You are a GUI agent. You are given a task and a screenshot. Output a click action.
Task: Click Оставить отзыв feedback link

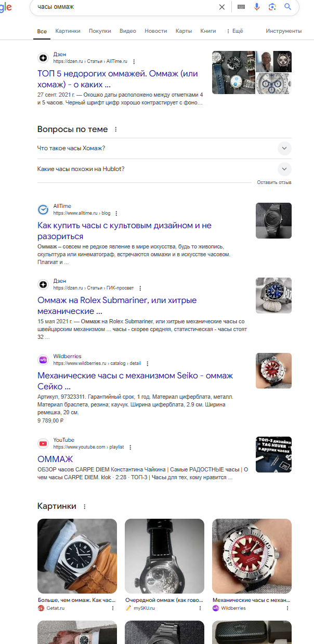coord(274,182)
